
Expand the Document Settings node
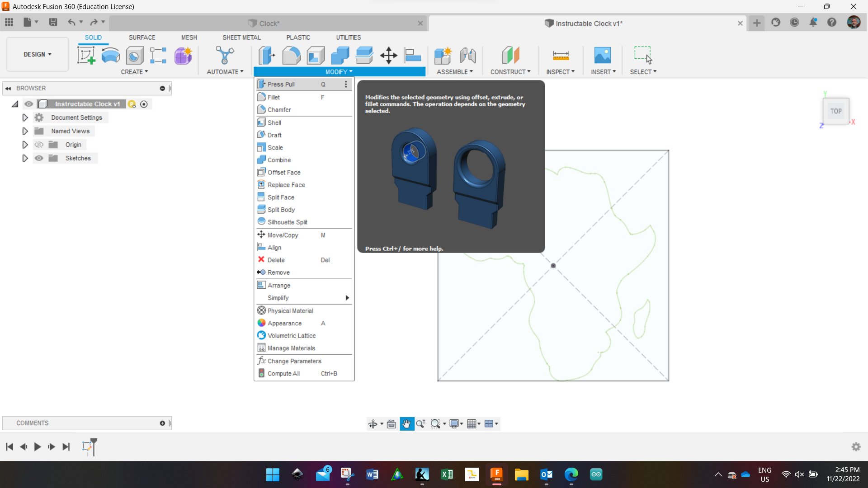pos(25,117)
